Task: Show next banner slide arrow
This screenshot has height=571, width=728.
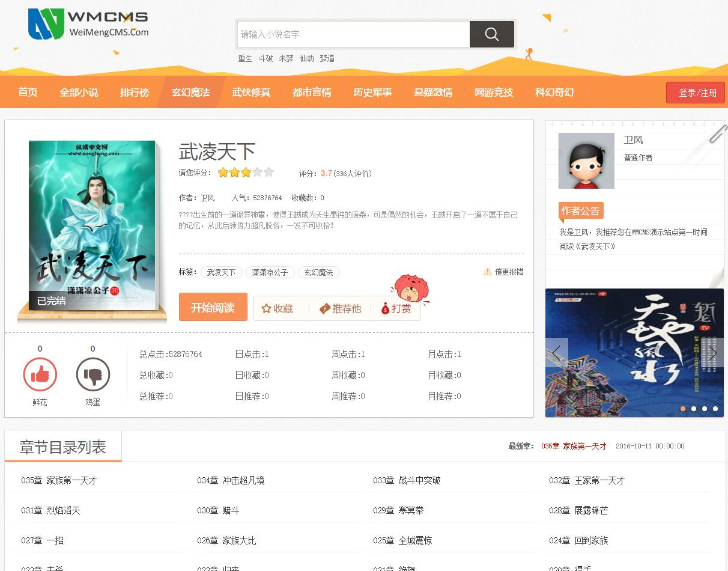Action: pyautogui.click(x=712, y=353)
